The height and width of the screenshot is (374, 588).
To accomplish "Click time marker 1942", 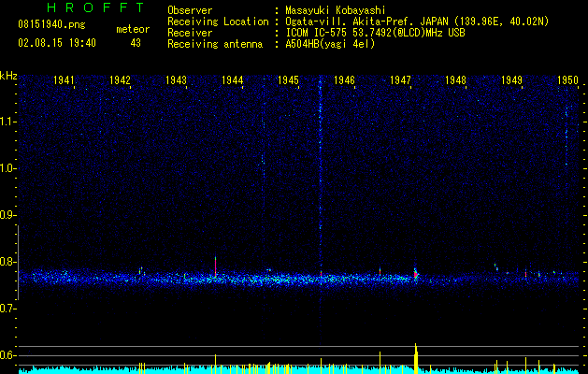I will 120,79.
